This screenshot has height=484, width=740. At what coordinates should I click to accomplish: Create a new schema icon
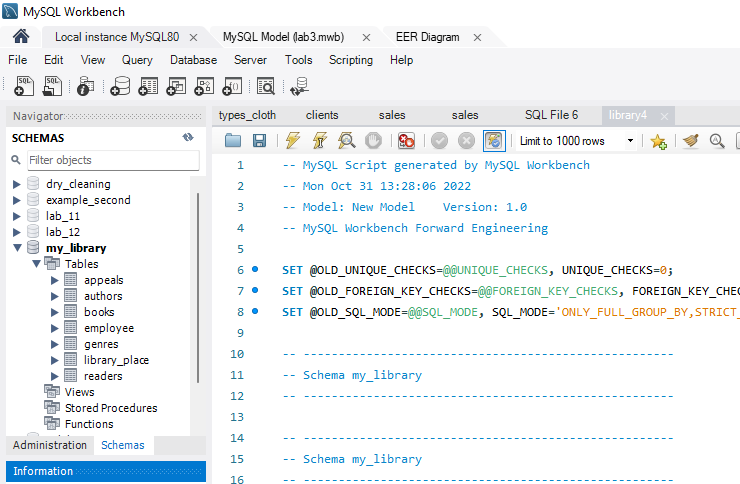pyautogui.click(x=120, y=86)
